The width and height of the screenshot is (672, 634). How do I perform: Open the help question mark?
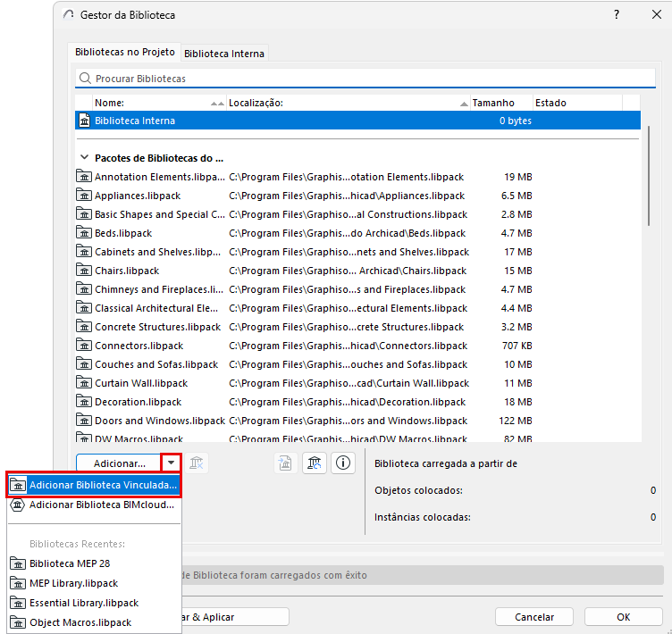point(617,14)
